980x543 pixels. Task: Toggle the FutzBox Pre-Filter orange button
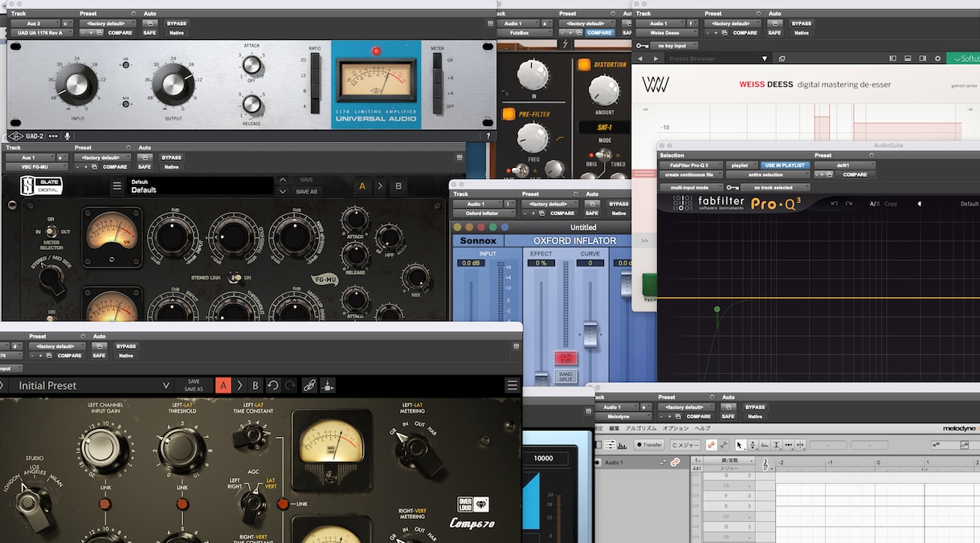click(509, 115)
